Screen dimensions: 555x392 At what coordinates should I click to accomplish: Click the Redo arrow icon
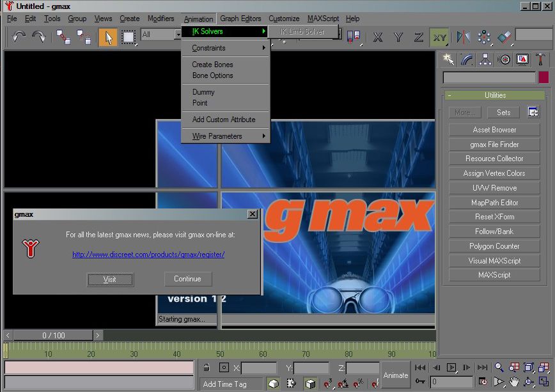pos(38,37)
